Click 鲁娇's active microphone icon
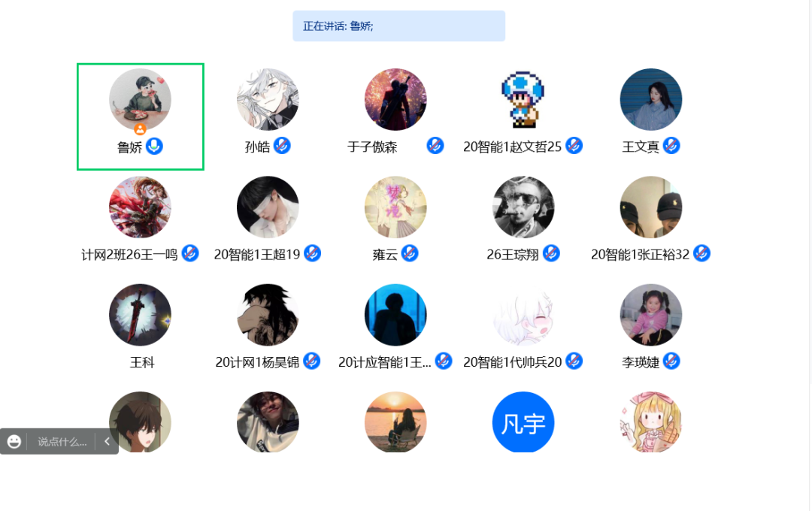The height and width of the screenshot is (511, 812). point(154,147)
